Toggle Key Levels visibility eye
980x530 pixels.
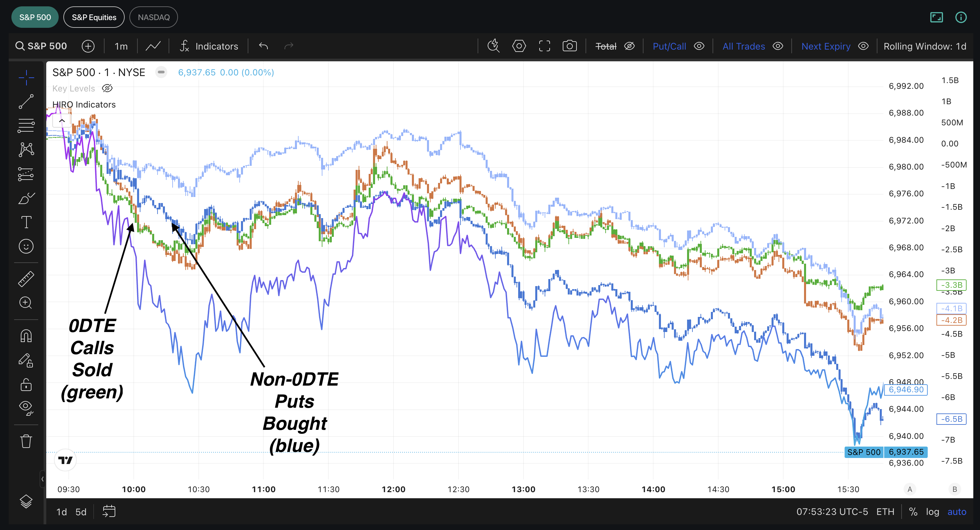pyautogui.click(x=107, y=88)
